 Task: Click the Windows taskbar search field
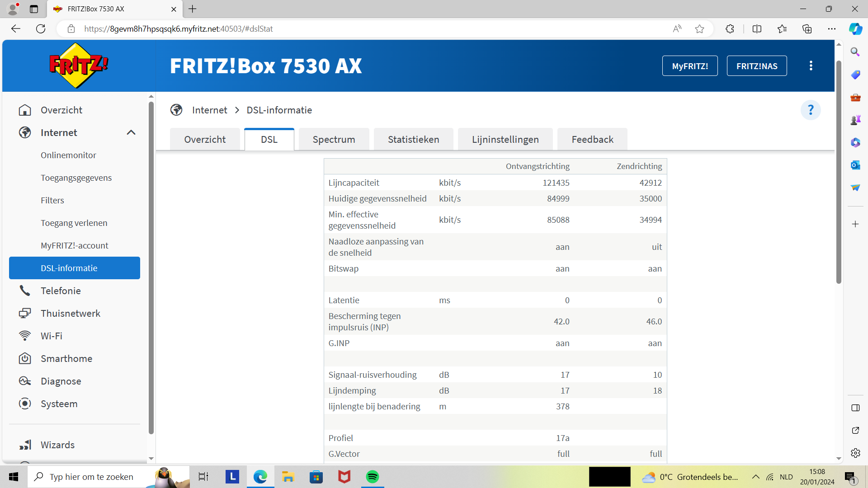click(x=91, y=477)
